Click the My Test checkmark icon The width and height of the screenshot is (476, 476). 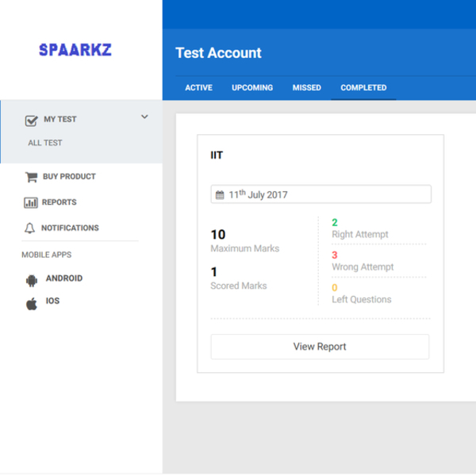pyautogui.click(x=32, y=121)
